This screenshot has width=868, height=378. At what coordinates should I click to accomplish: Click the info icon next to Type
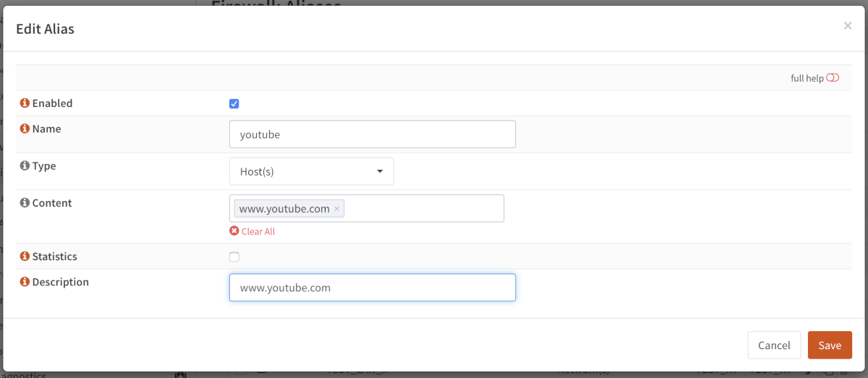(25, 166)
